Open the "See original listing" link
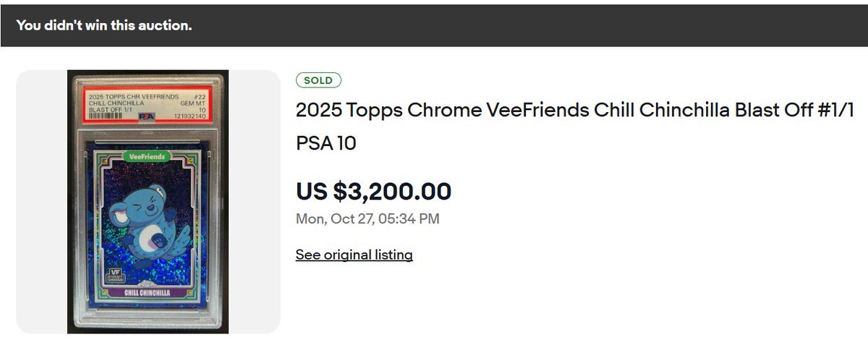The height and width of the screenshot is (353, 868). pyautogui.click(x=354, y=255)
